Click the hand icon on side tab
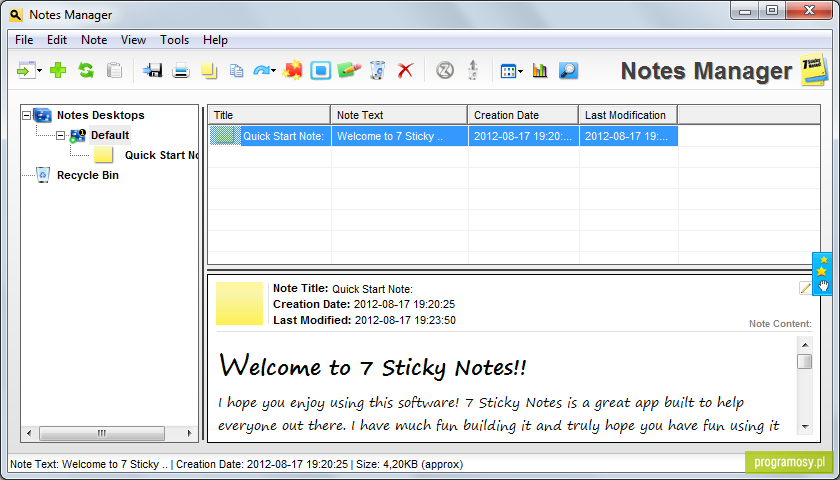Image resolution: width=840 pixels, height=480 pixels. click(x=823, y=286)
